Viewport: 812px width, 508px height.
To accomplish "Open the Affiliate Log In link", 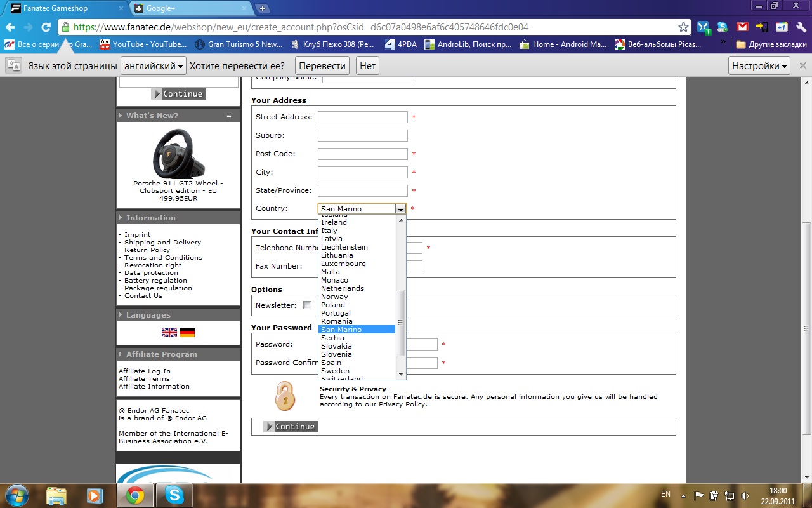I will (x=145, y=371).
